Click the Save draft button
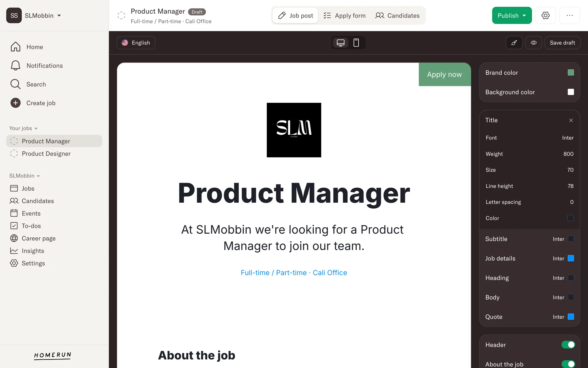588x368 pixels. click(x=562, y=43)
